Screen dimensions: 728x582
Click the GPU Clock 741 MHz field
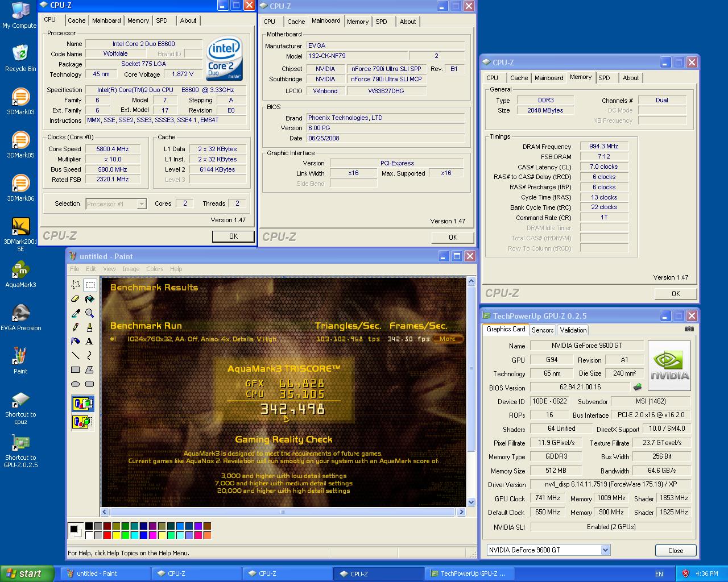click(x=548, y=498)
